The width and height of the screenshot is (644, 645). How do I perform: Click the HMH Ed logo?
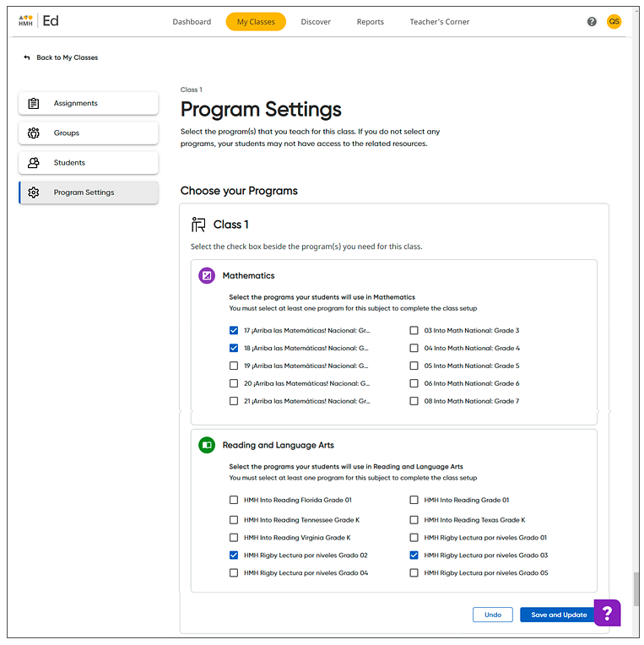click(39, 21)
